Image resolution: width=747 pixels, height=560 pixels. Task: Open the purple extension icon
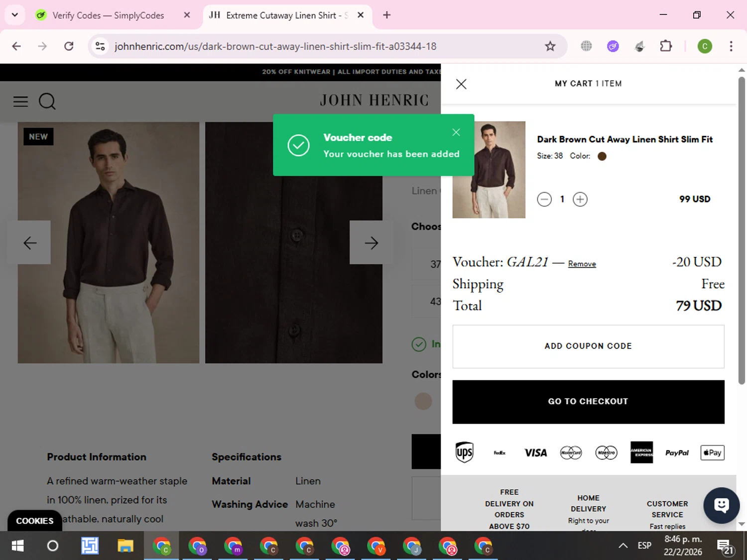[x=613, y=46]
